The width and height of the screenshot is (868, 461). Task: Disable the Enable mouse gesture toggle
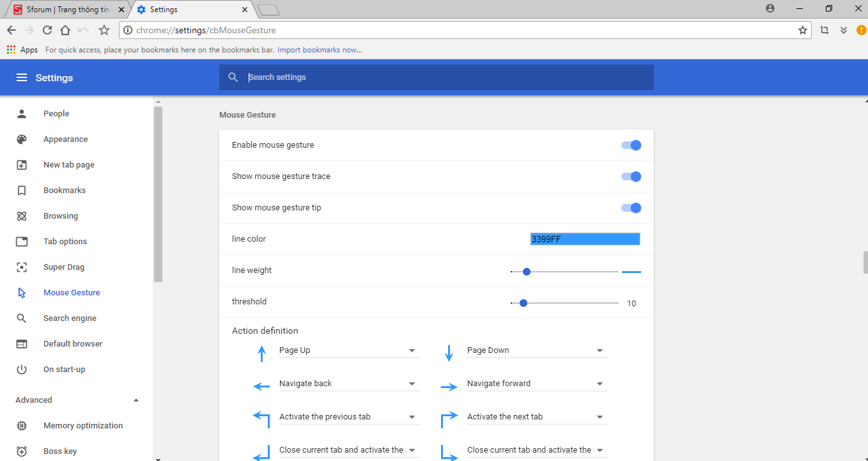click(x=631, y=145)
